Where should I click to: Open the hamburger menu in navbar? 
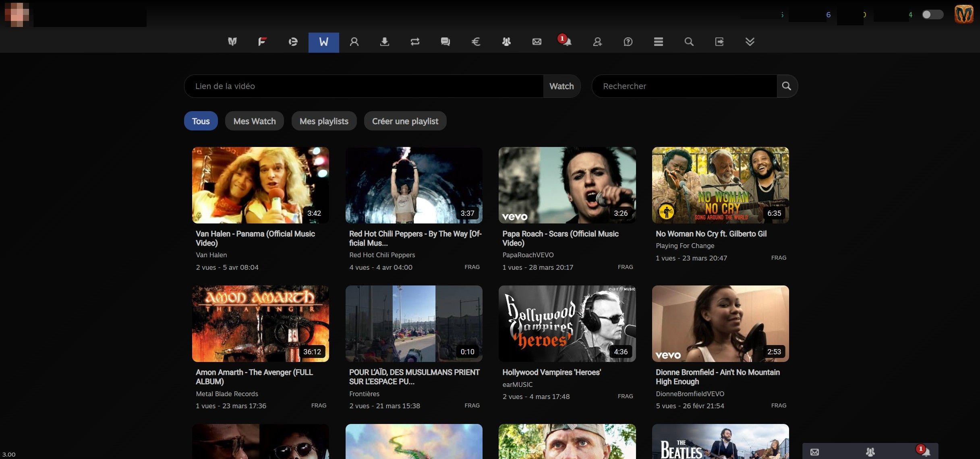658,41
